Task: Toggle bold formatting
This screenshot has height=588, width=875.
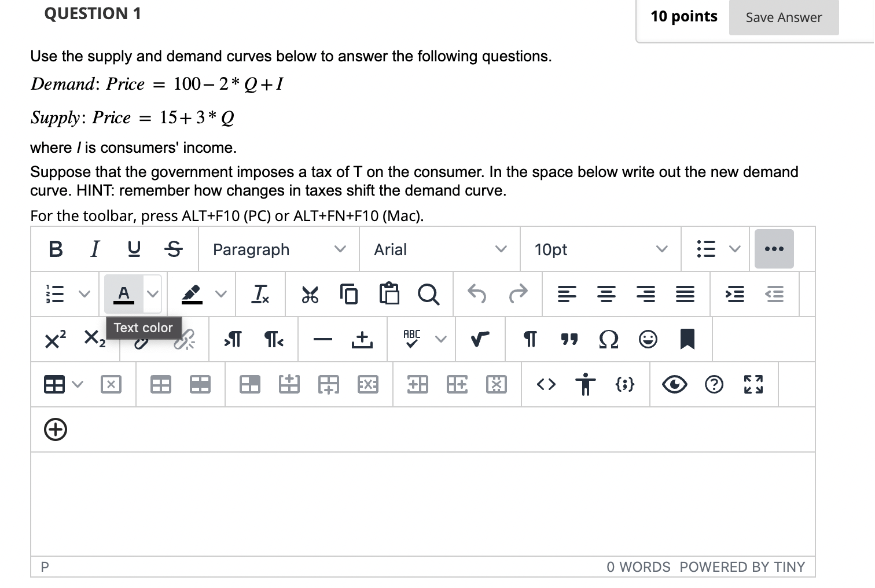Action: pyautogui.click(x=55, y=249)
